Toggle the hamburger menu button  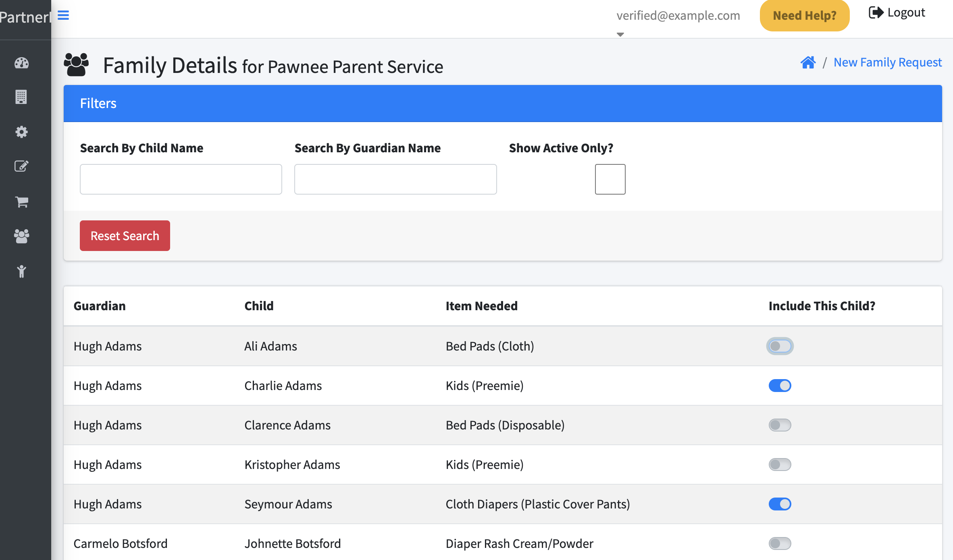(x=63, y=15)
